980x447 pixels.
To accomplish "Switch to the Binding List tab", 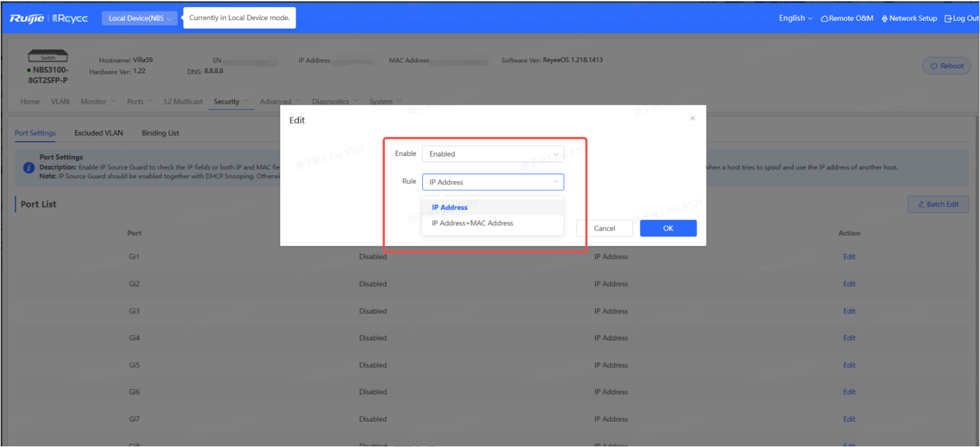I will coord(161,133).
